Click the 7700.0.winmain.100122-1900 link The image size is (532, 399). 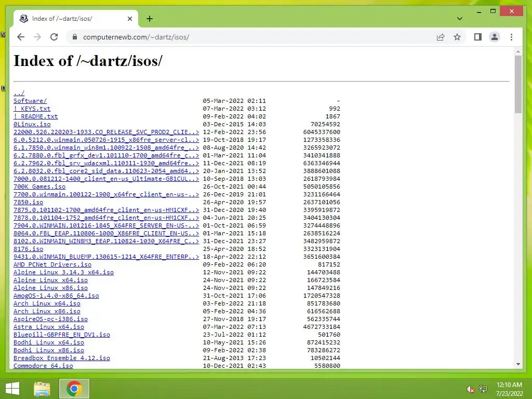pos(106,194)
